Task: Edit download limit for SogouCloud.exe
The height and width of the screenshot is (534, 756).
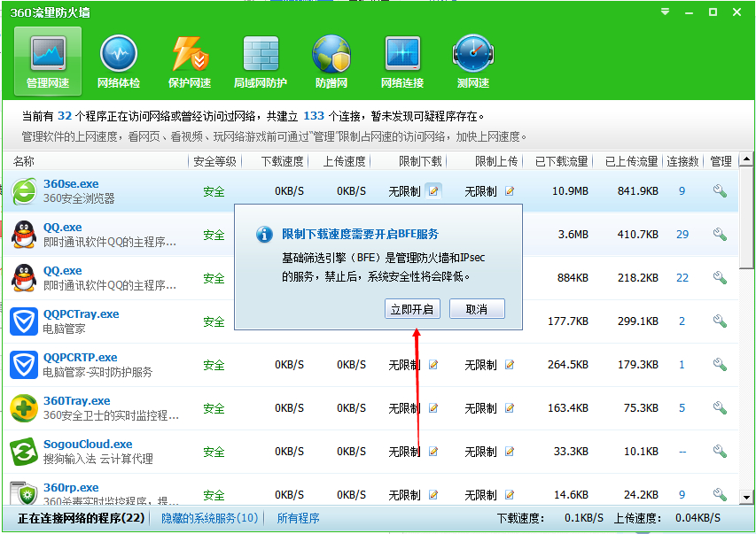Action: click(433, 452)
